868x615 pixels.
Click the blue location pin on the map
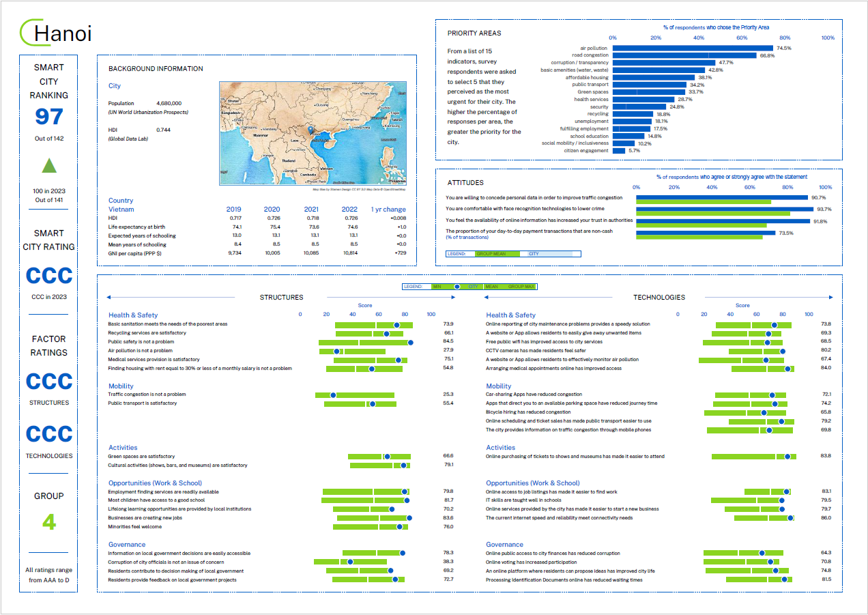310,130
